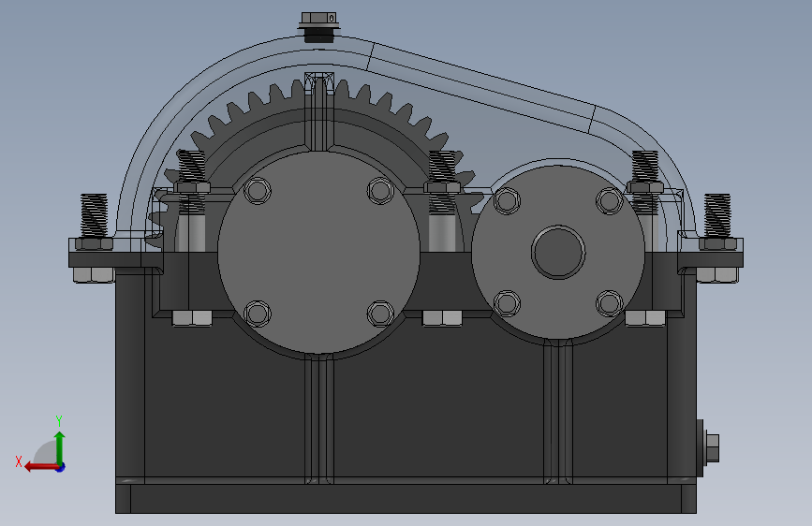Image resolution: width=812 pixels, height=526 pixels.
Task: Select the vertical rib below the large end cap
Action: (x=319, y=418)
